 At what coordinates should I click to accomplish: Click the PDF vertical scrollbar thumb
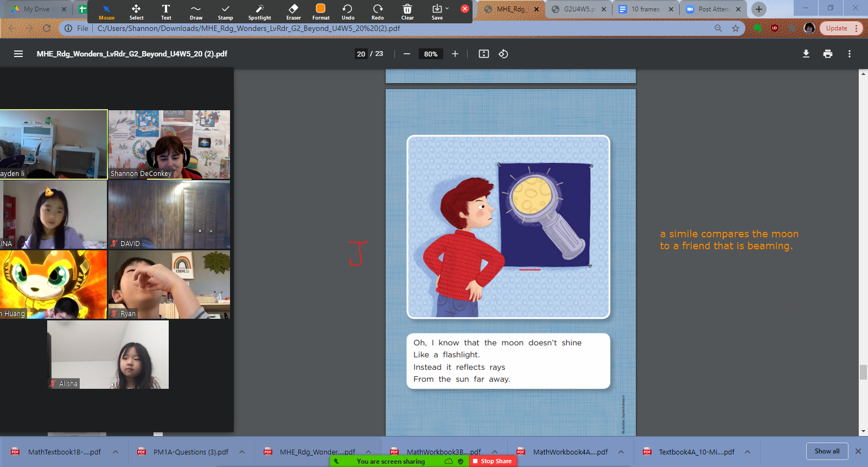click(863, 373)
